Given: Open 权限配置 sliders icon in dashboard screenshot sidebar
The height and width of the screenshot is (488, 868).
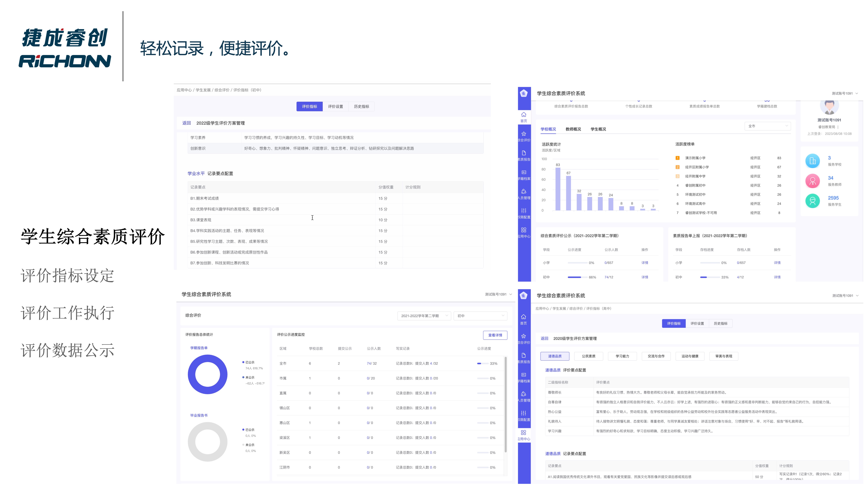Looking at the screenshot, I should [x=524, y=211].
